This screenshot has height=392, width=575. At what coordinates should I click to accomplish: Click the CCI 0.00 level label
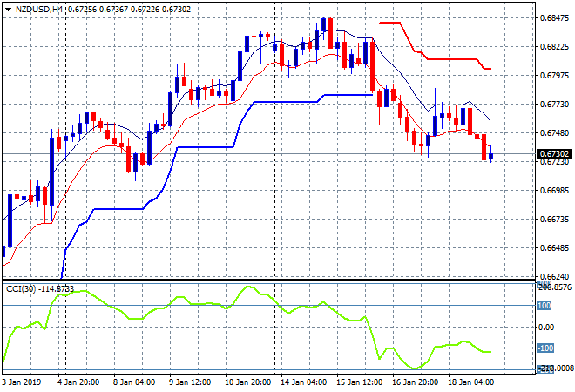(546, 327)
